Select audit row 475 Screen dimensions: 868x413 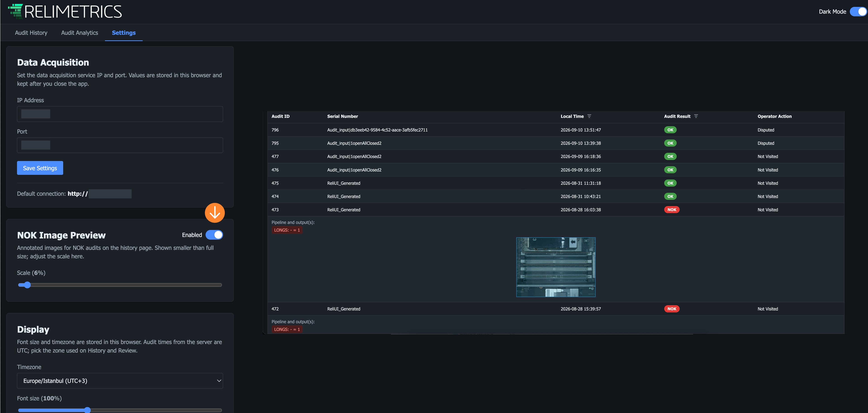pos(556,183)
